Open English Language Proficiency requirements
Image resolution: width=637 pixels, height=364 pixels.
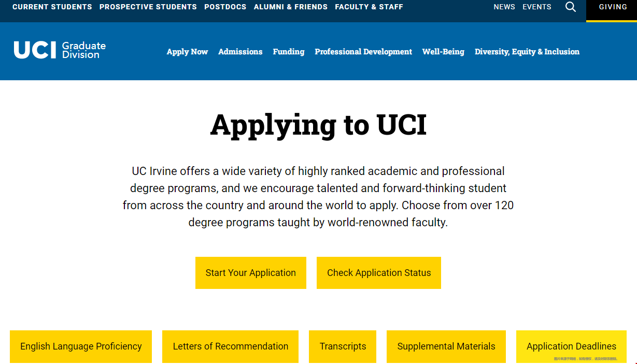81,346
